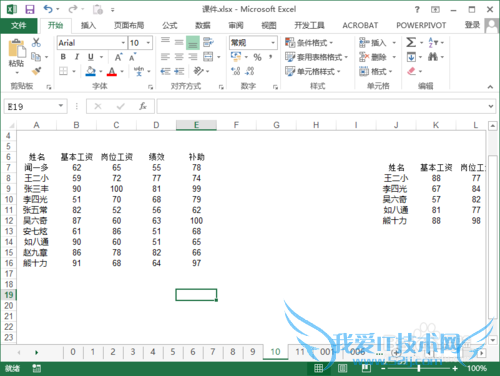Open the phonetic guide wén button
This screenshot has width=500, height=376.
click(x=139, y=71)
